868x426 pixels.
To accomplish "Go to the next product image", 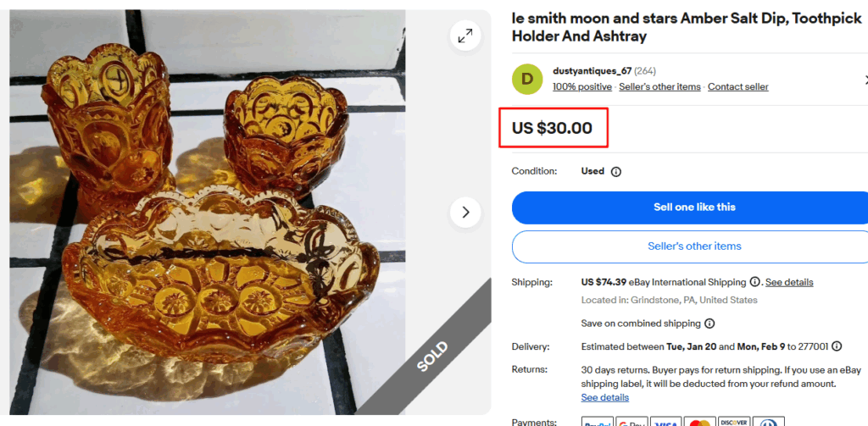I will click(x=465, y=212).
